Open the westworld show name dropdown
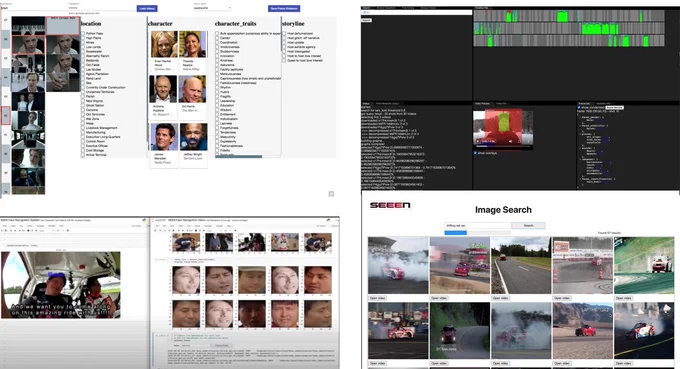The width and height of the screenshot is (680, 369). (x=212, y=8)
